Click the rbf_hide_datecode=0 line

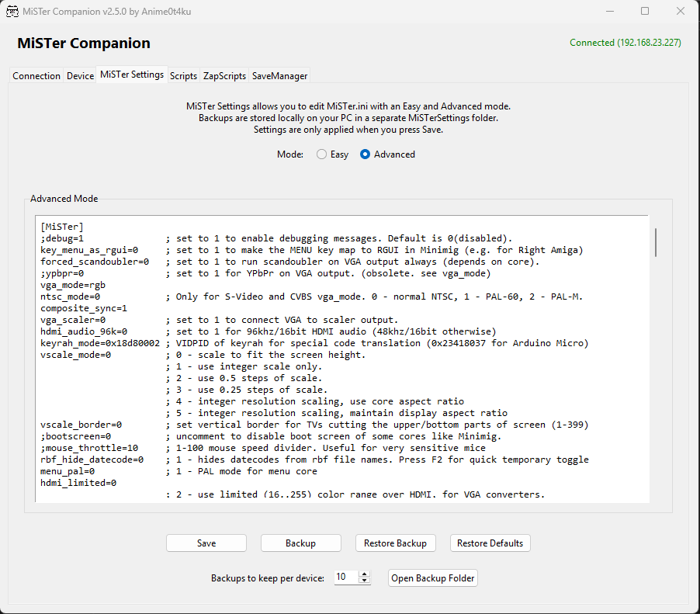click(92, 460)
